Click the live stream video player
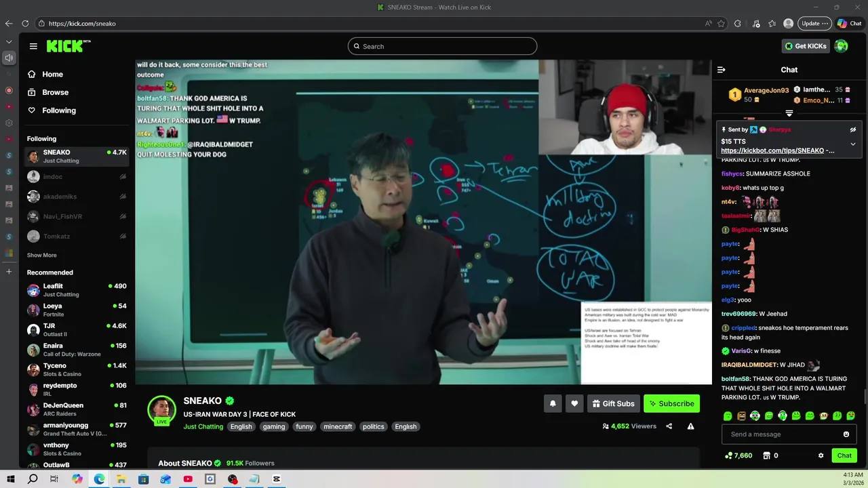The height and width of the screenshot is (488, 868). pos(423,222)
